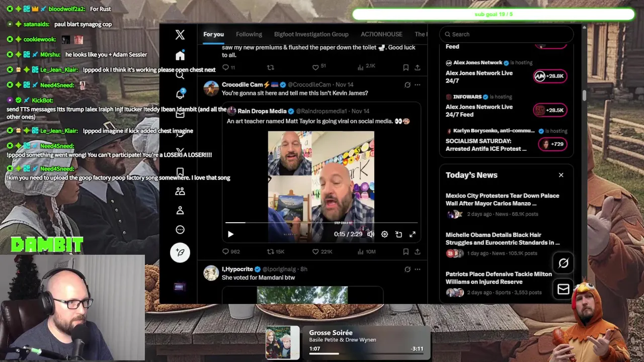Open I,Hypocrite profile avatar
Screen dimensions: 644x362
click(x=211, y=273)
